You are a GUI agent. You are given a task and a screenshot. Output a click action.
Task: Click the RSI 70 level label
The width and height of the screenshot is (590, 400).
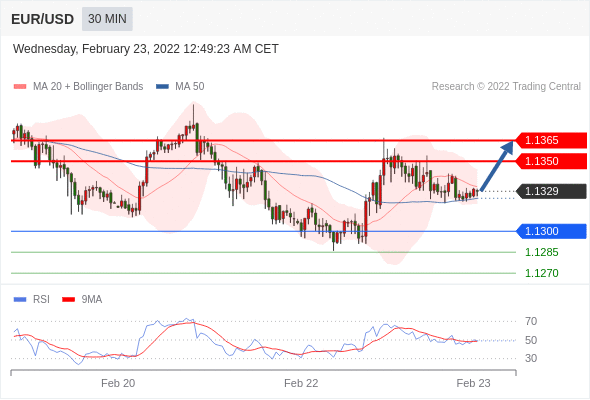tap(531, 321)
